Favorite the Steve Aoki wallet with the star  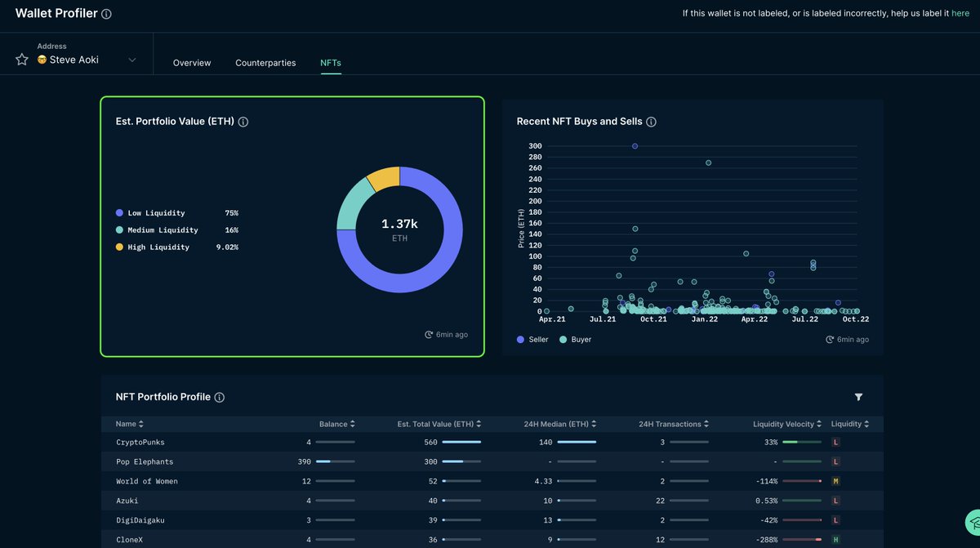tap(21, 59)
